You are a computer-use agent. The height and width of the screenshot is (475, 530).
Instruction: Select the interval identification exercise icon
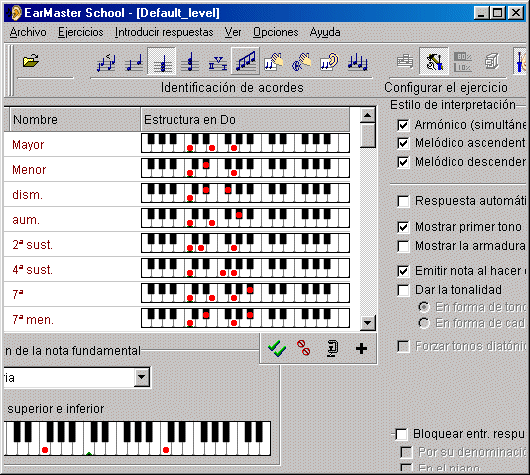tap(134, 63)
